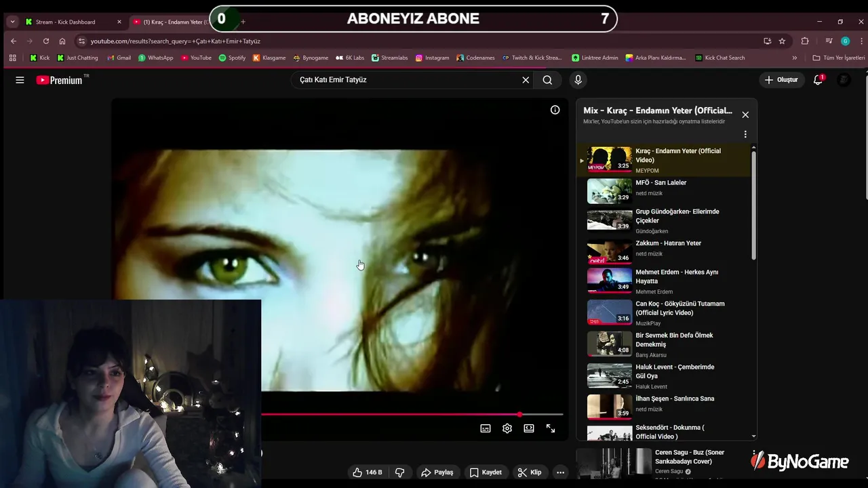Go back in browser history

[13, 41]
